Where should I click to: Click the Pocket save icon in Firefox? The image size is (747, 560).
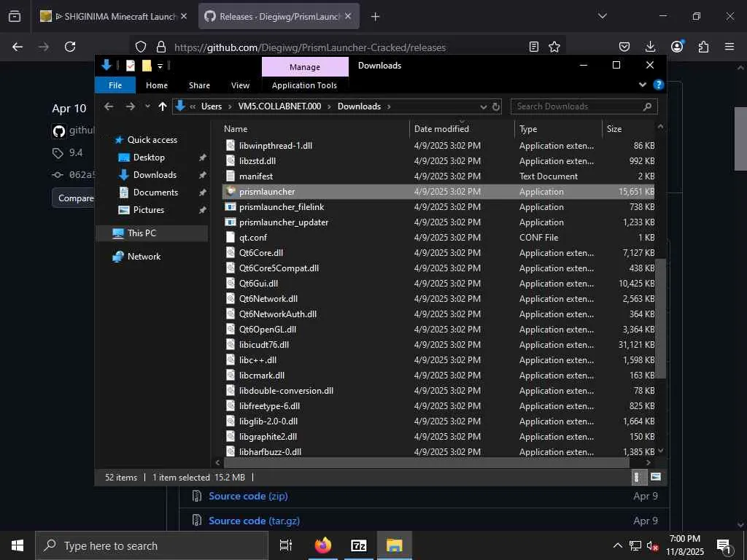point(624,47)
